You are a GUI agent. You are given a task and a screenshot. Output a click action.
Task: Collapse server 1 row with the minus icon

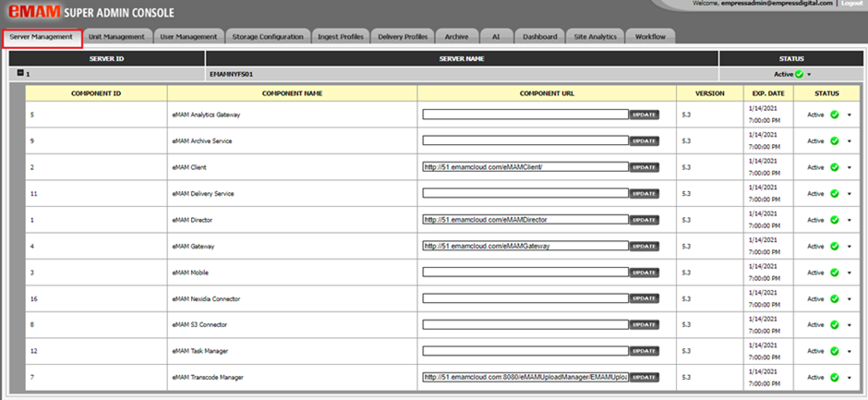coord(20,73)
